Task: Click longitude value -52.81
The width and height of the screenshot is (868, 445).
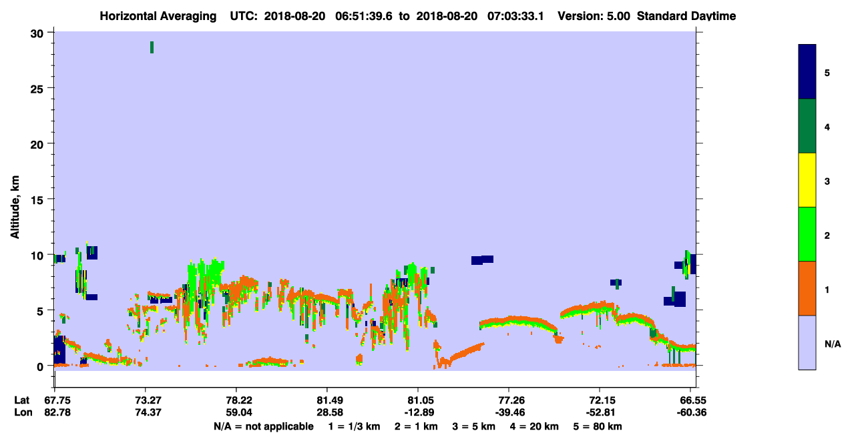Action: (x=600, y=412)
